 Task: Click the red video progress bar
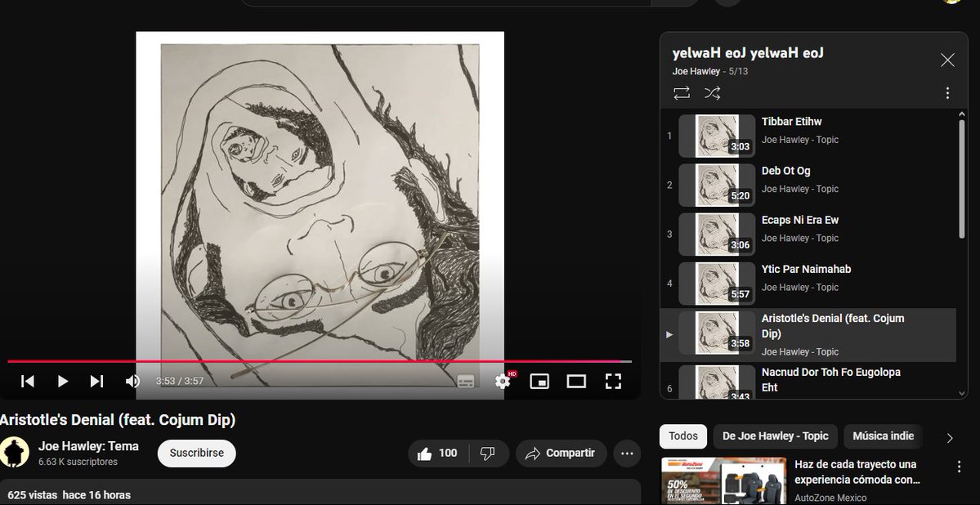[x=320, y=361]
